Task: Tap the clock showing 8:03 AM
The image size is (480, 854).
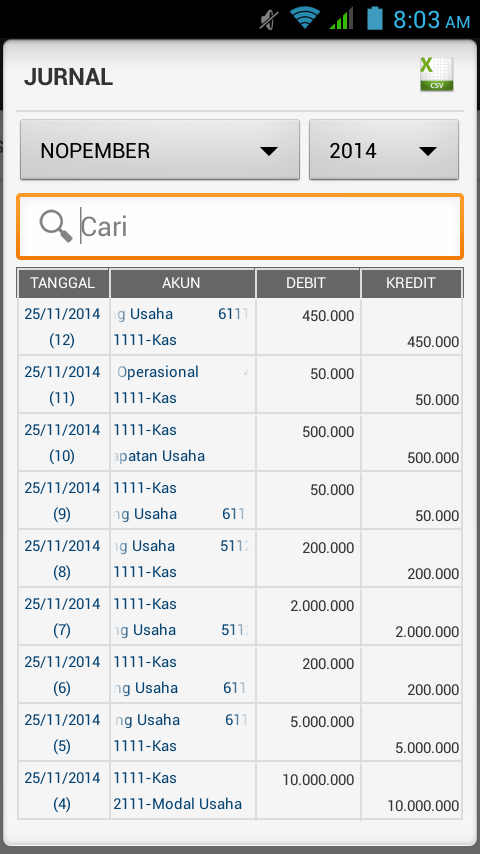Action: 432,20
